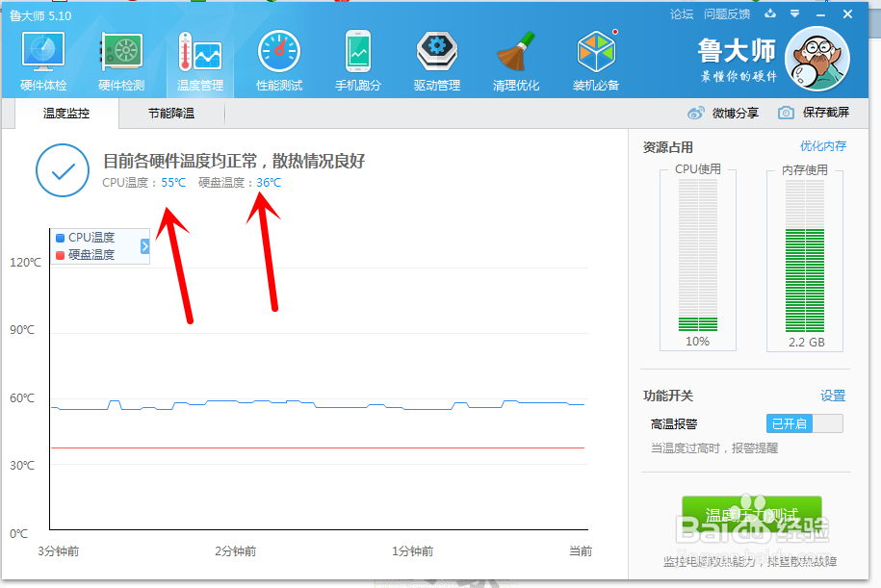Click the 问题反馈 feedback link

(727, 14)
